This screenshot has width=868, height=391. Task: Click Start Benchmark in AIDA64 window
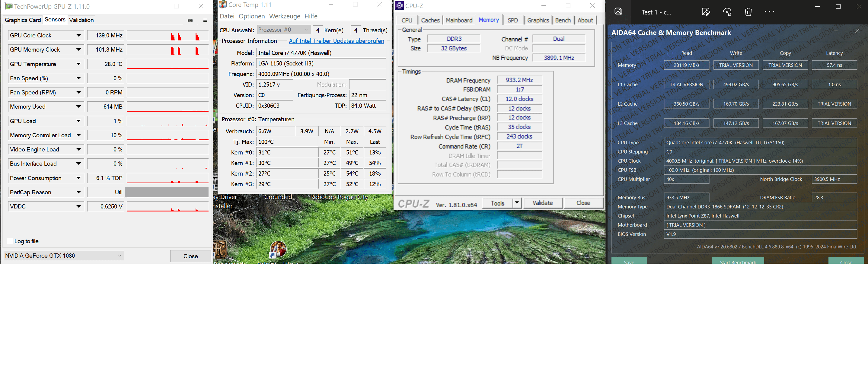tap(738, 261)
